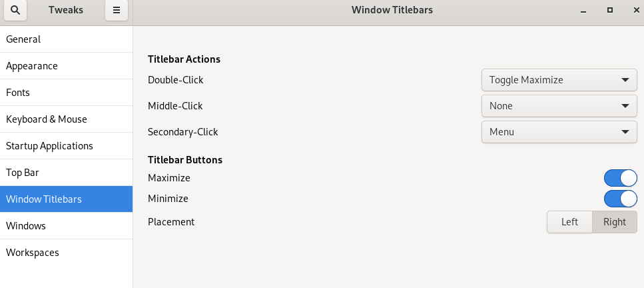This screenshot has height=288, width=644.
Task: Open the hamburger menu button
Action: (117, 10)
